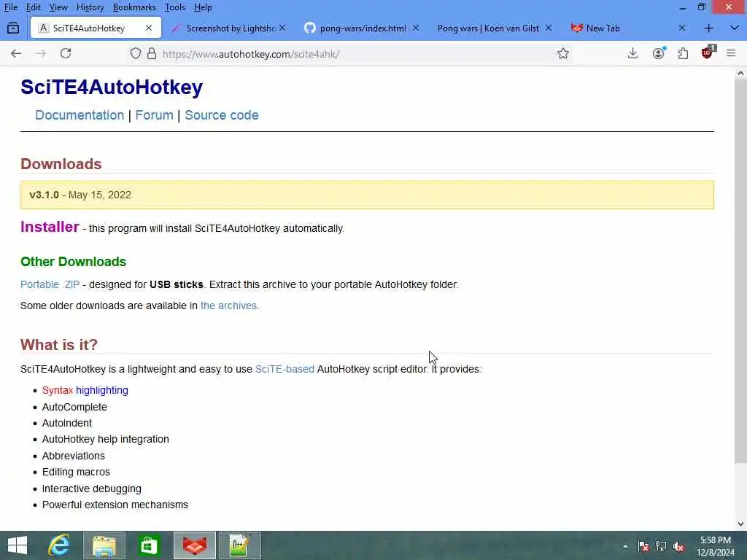Open the File menu
The image size is (747, 560).
point(10,7)
